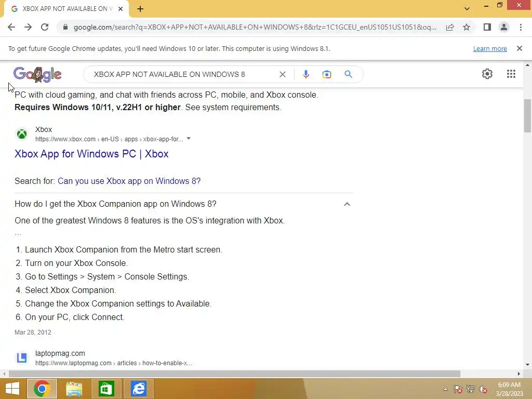Click the address bar URL
This screenshot has height=399, width=532.
pos(255,27)
